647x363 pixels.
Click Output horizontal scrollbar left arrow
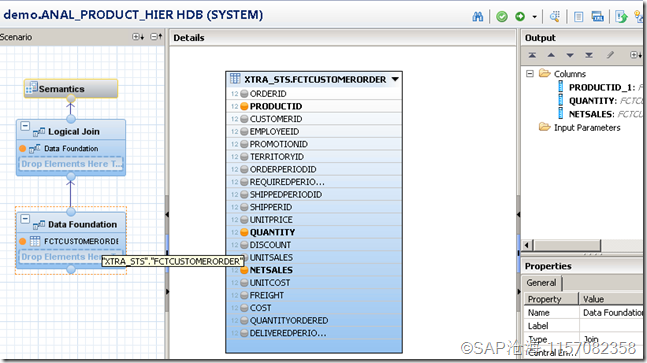[527, 245]
